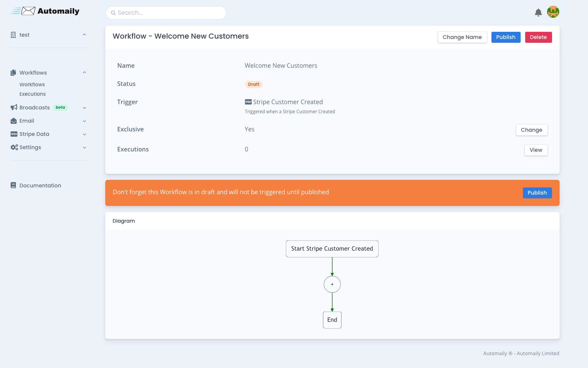588x368 pixels.
Task: Collapse the test organization chevron
Action: 84,35
